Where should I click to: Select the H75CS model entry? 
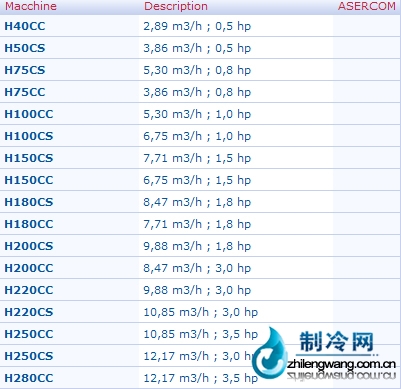25,70
